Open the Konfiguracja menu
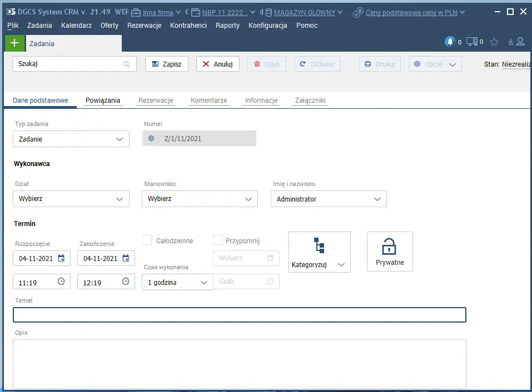The image size is (532, 392). click(268, 26)
